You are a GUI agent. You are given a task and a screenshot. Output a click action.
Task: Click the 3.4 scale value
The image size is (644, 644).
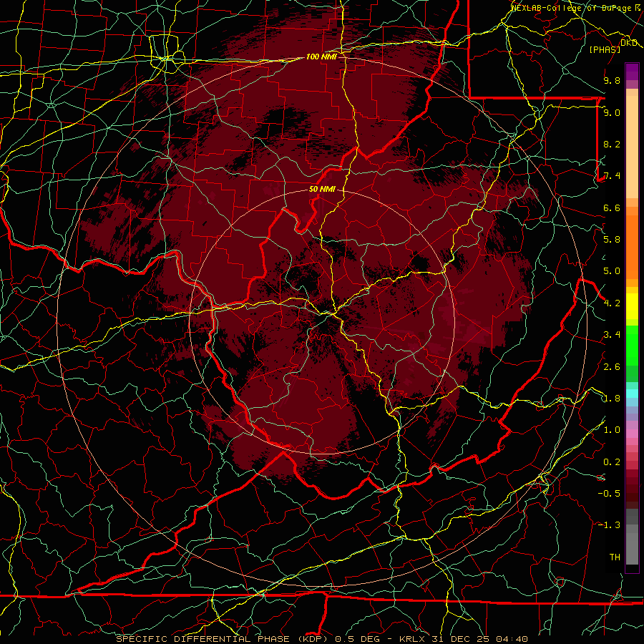[612, 335]
